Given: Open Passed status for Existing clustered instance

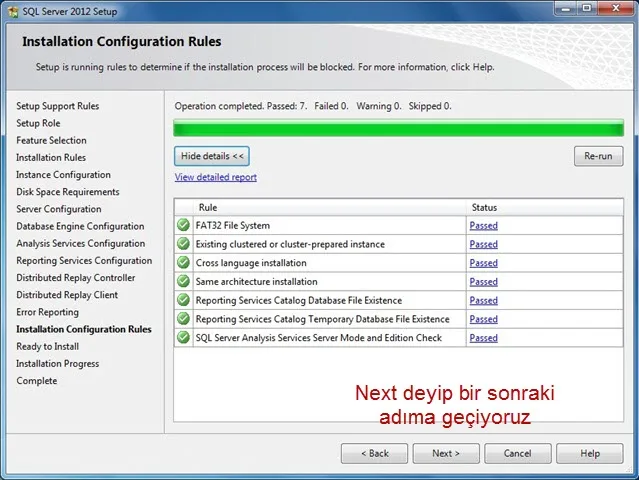Looking at the screenshot, I should click(x=483, y=244).
